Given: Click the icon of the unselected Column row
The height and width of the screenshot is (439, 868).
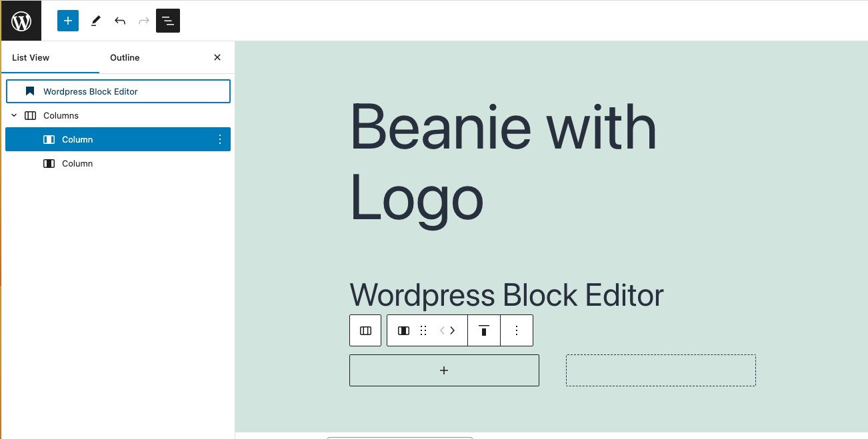Looking at the screenshot, I should point(49,163).
